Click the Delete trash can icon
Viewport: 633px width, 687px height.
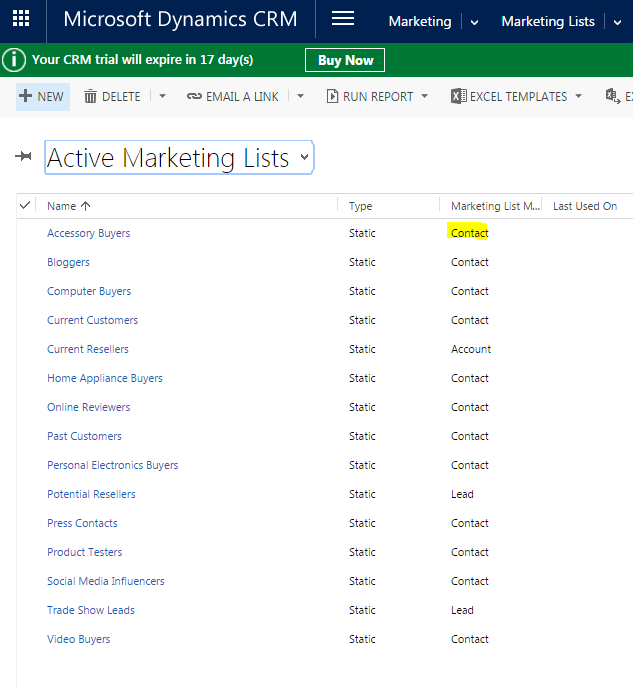pyautogui.click(x=90, y=96)
